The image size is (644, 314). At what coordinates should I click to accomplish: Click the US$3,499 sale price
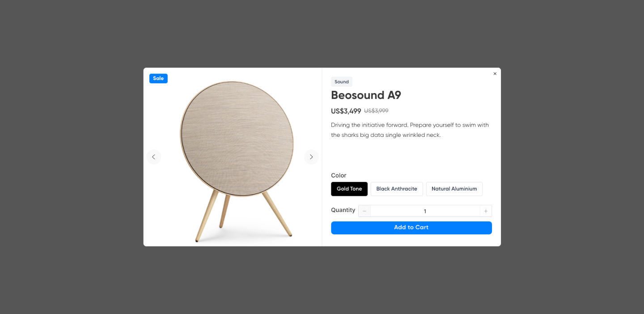click(346, 111)
